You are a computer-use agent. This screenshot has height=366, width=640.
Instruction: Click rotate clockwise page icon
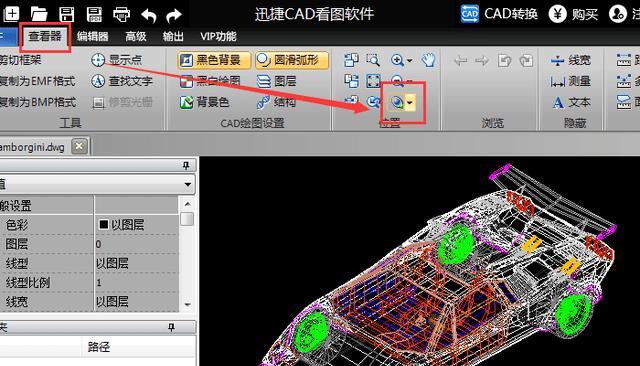(x=527, y=61)
